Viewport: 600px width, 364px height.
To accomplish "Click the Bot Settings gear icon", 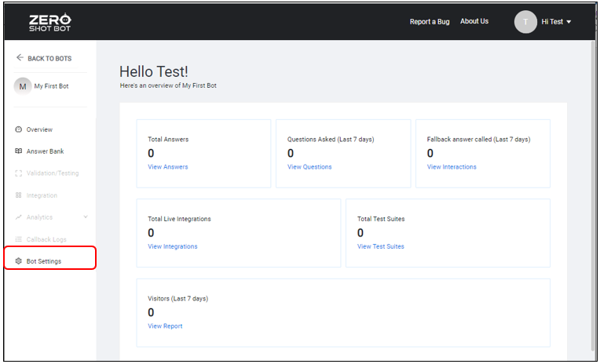I will point(18,261).
